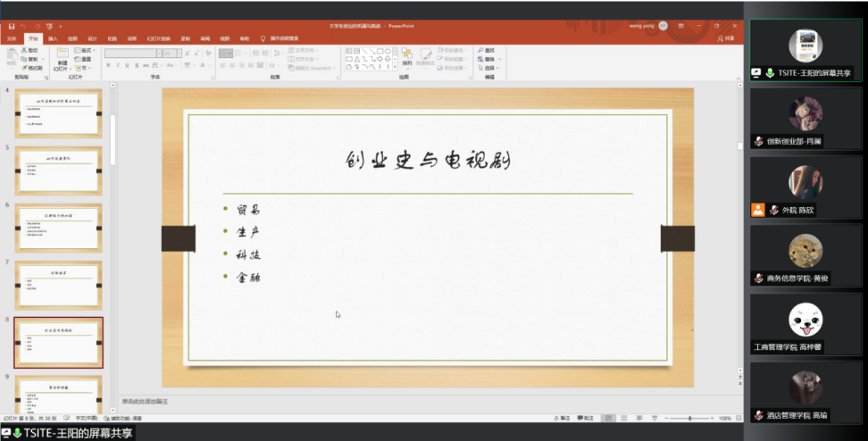Expand the Select dropdown in editing group
This screenshot has height=441, width=868.
click(489, 68)
